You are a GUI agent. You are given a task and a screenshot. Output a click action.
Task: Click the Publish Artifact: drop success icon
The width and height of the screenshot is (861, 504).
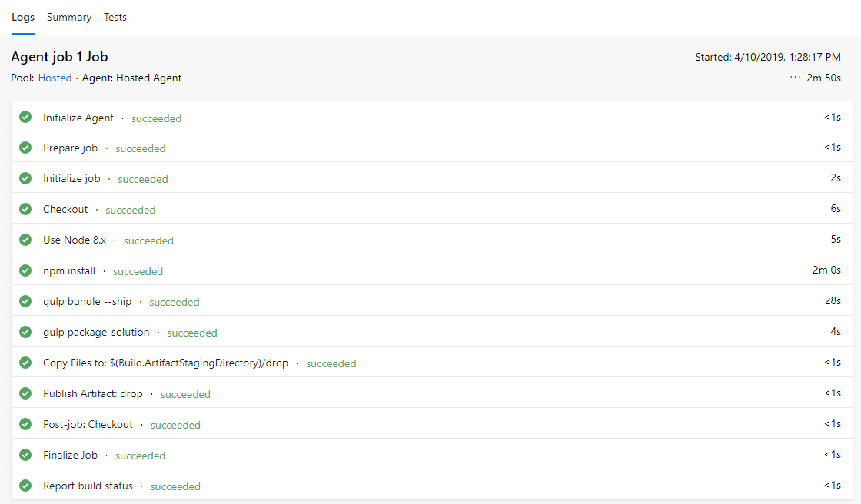(25, 393)
